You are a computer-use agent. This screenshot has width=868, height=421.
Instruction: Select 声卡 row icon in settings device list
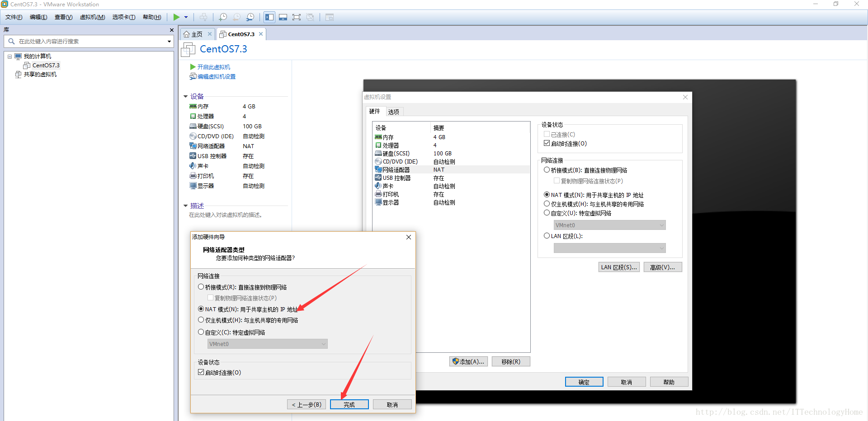pyautogui.click(x=378, y=186)
